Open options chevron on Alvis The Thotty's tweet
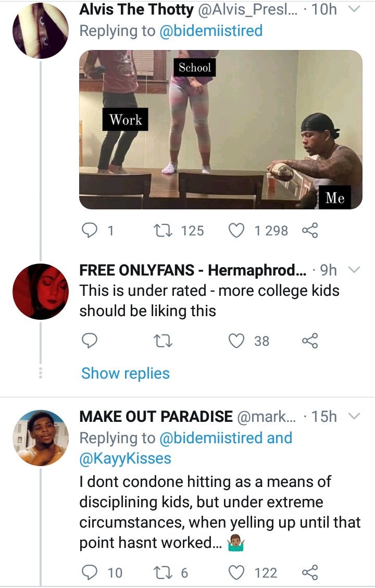 pos(354,9)
